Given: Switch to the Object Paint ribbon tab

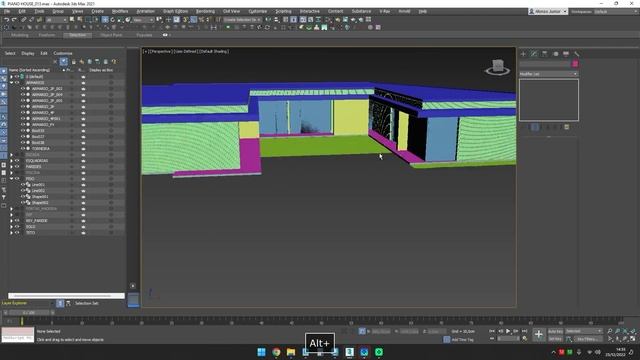Looking at the screenshot, I should coord(111,35).
